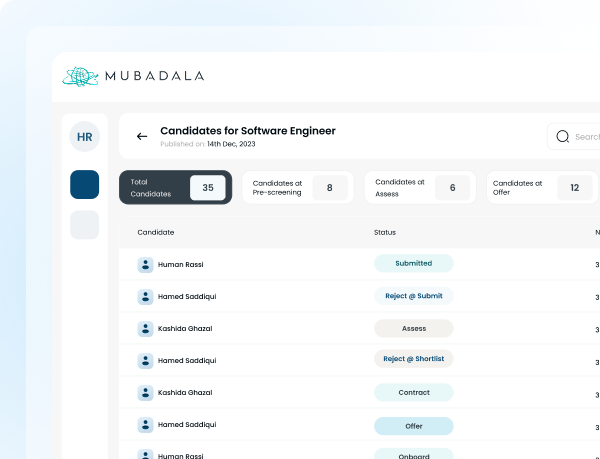Select the light gray sidebar item
The height and width of the screenshot is (459, 600).
pyautogui.click(x=85, y=224)
